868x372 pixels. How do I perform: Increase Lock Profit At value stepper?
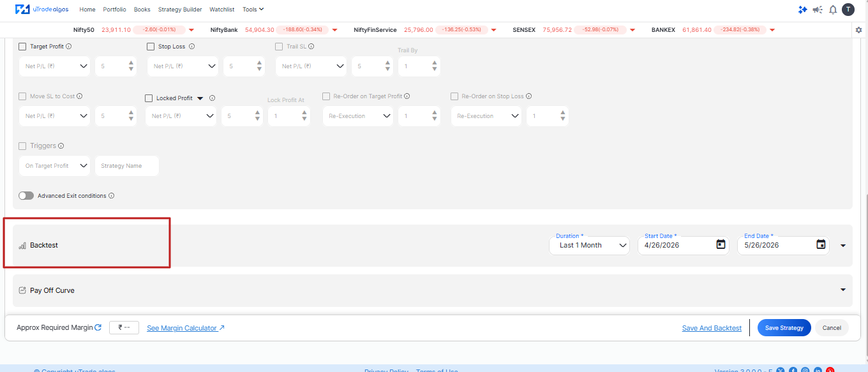point(304,112)
